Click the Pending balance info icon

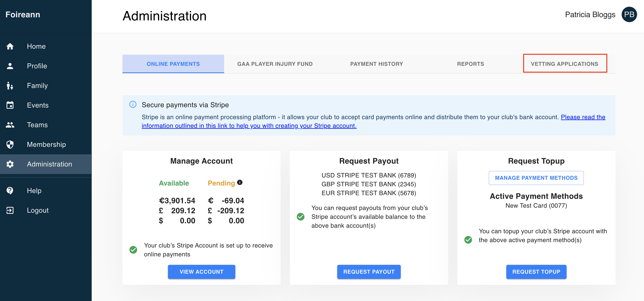tap(240, 182)
